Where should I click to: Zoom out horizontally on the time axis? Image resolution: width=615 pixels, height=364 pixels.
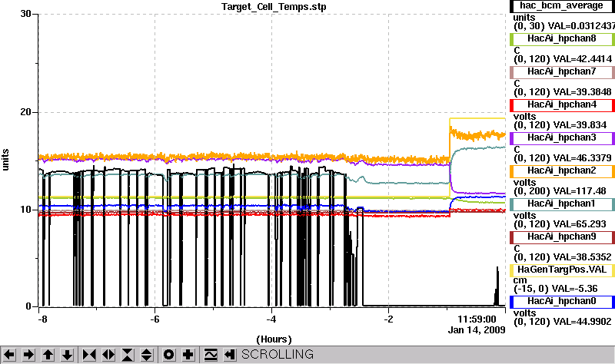(x=108, y=355)
